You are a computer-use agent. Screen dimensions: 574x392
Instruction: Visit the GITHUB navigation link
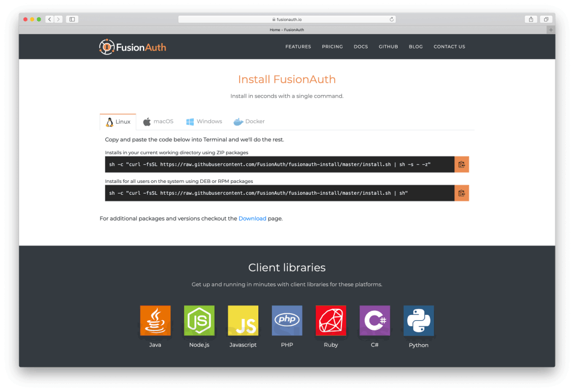pyautogui.click(x=388, y=47)
